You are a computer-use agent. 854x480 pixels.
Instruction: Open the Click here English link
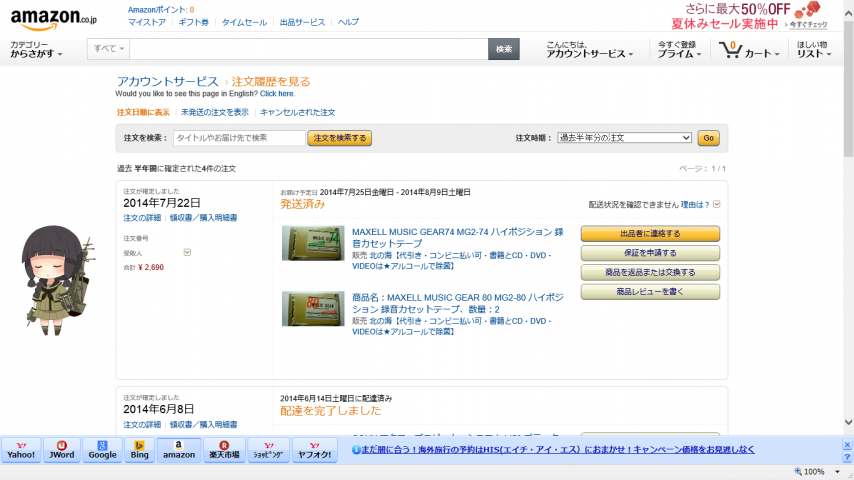(x=277, y=94)
